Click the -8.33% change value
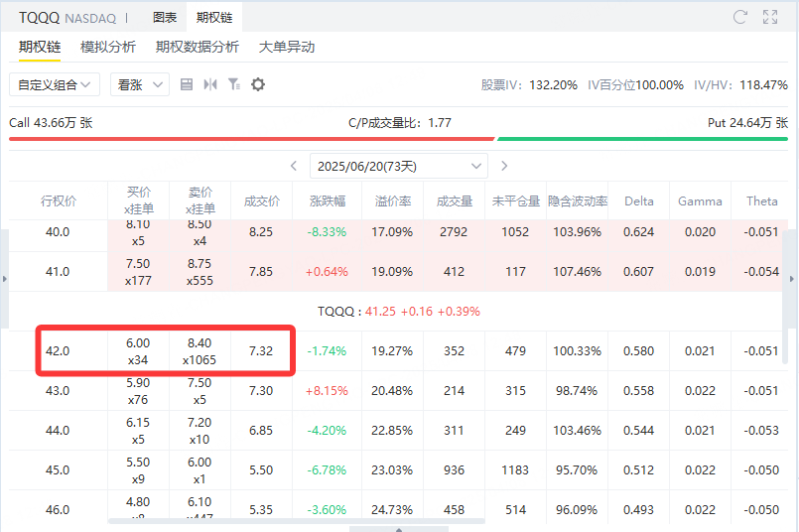This screenshot has width=799, height=532. pos(327,232)
